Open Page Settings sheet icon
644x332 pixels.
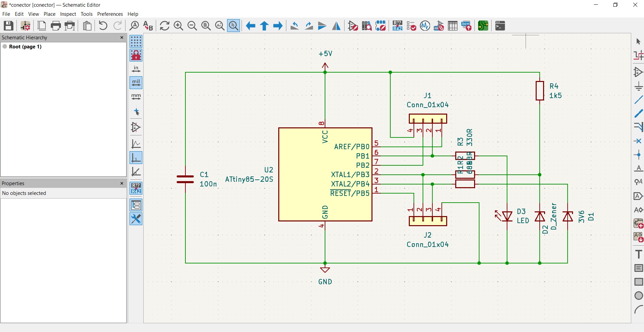coord(42,26)
